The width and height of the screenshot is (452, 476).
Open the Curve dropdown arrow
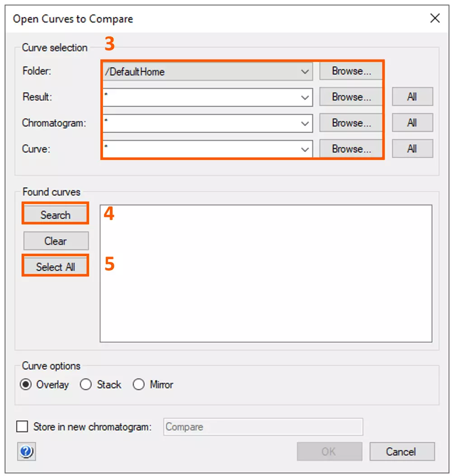coord(305,149)
